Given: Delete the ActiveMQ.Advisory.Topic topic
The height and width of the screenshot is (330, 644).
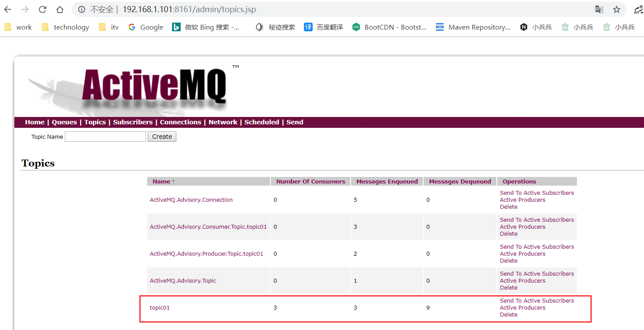Looking at the screenshot, I should point(509,288).
